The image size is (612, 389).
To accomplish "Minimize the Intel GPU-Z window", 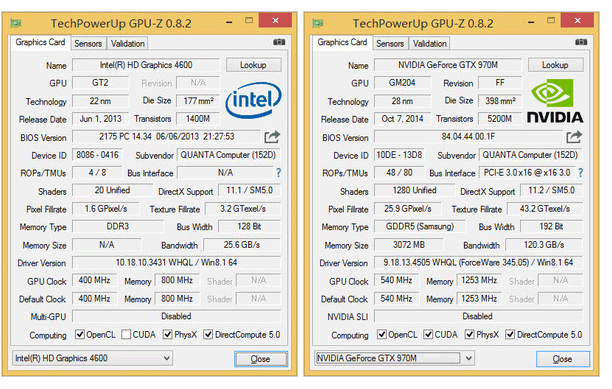I will 229,23.
